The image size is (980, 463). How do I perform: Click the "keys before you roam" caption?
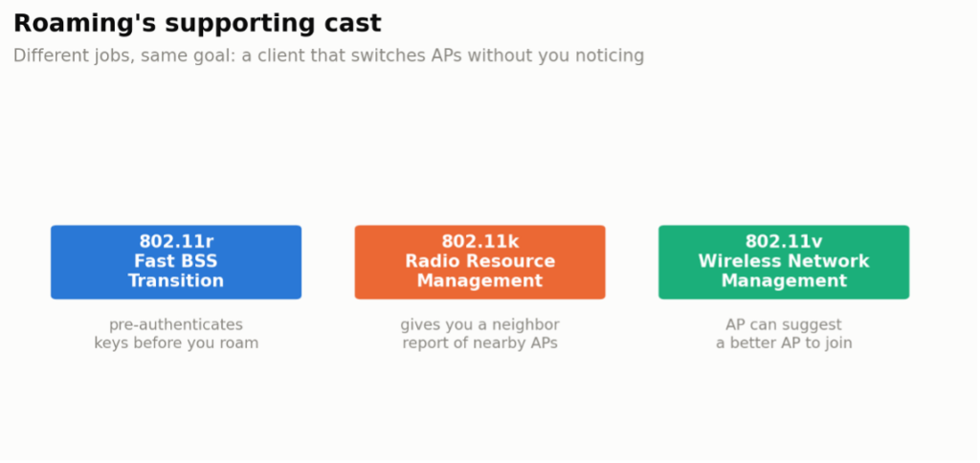[x=176, y=343]
